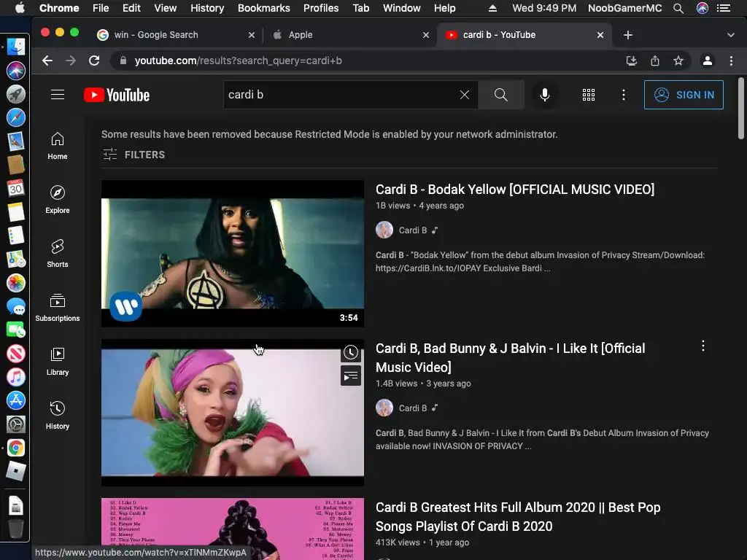
Task: Open Explore in the sidebar
Action: [58, 200]
